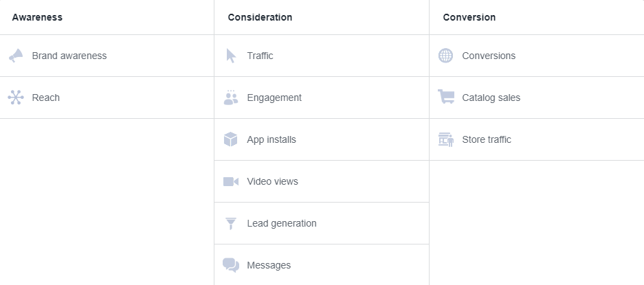
Task: Select the Engagement objective text
Action: [x=274, y=98]
